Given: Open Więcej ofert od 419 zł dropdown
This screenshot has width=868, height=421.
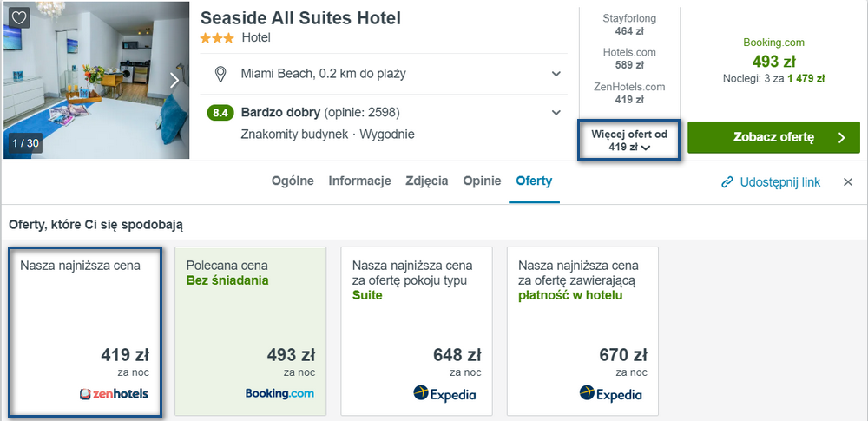Looking at the screenshot, I should [x=628, y=140].
